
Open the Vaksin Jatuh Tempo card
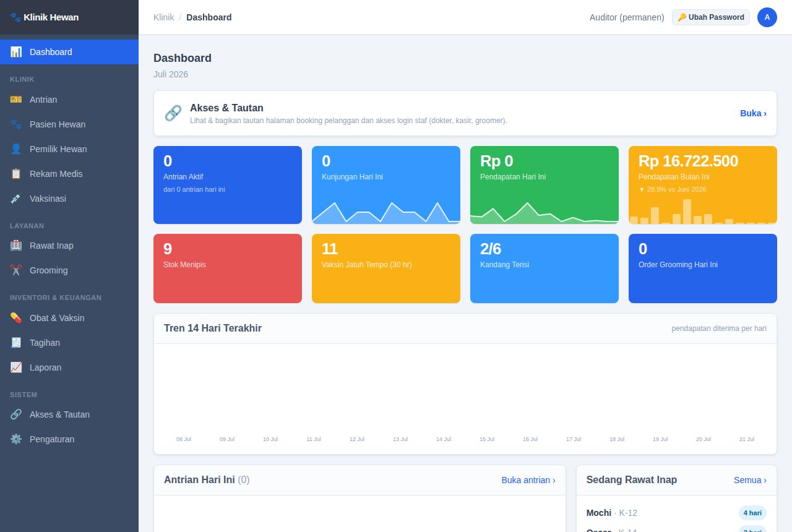pyautogui.click(x=386, y=268)
